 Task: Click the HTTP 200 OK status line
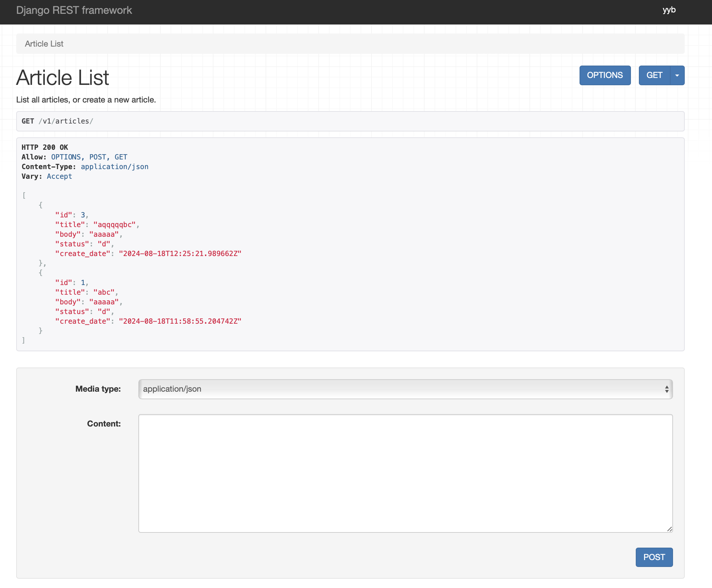click(45, 147)
